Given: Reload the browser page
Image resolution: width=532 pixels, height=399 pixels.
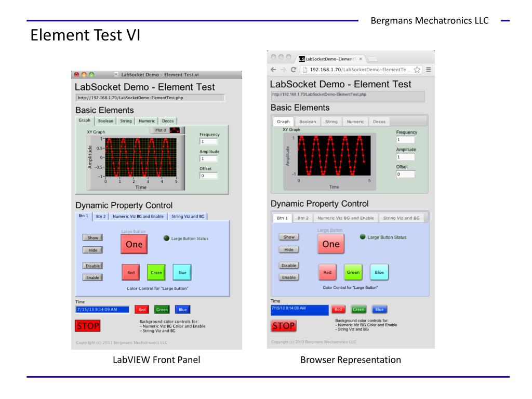Looking at the screenshot, I should (x=294, y=70).
